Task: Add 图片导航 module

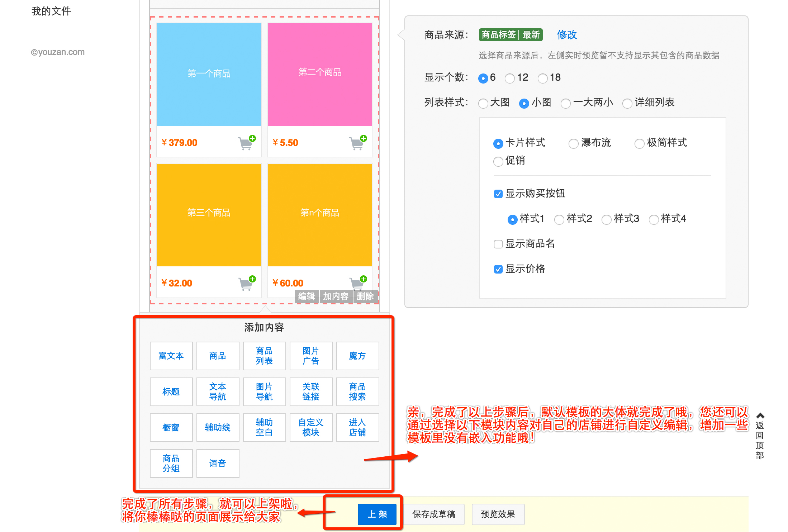Action: 264,392
